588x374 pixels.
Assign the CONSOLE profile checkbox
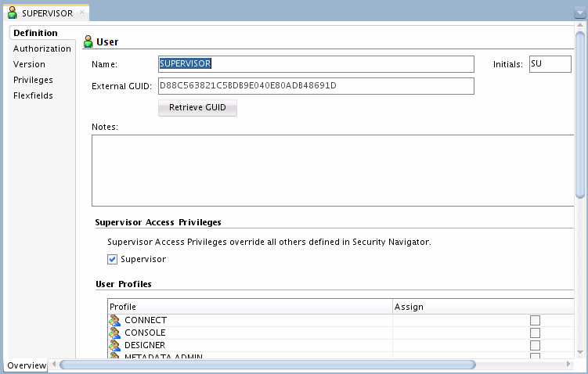click(535, 333)
